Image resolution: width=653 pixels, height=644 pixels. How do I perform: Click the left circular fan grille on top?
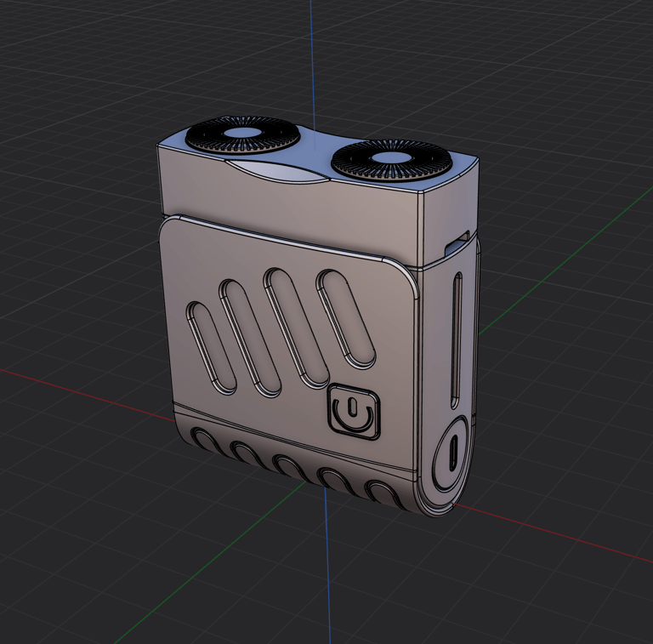click(243, 134)
